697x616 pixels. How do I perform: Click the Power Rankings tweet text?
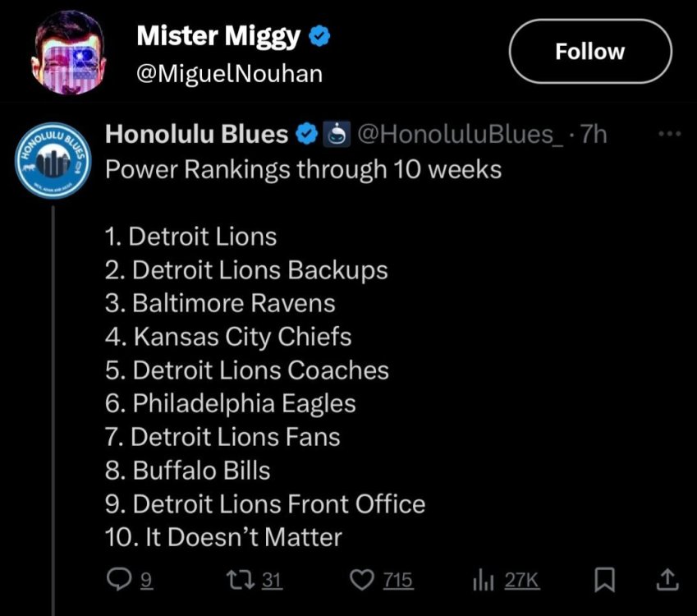pos(303,170)
